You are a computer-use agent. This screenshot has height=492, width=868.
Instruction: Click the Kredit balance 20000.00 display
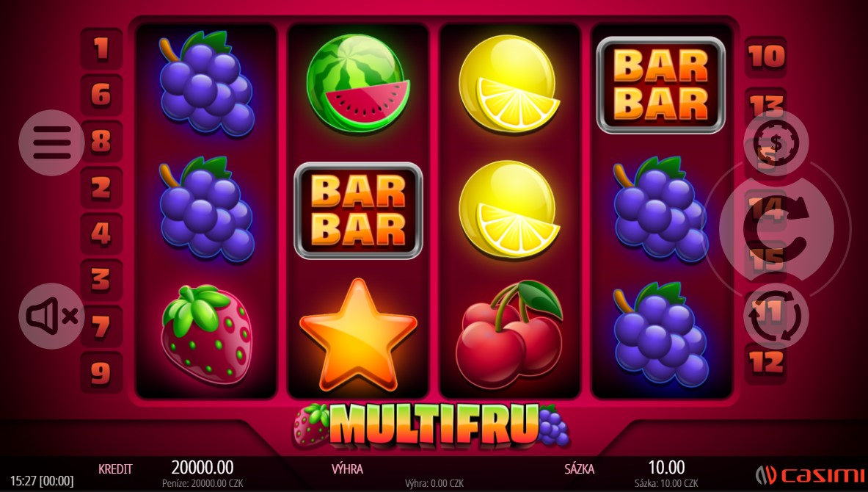(x=202, y=467)
